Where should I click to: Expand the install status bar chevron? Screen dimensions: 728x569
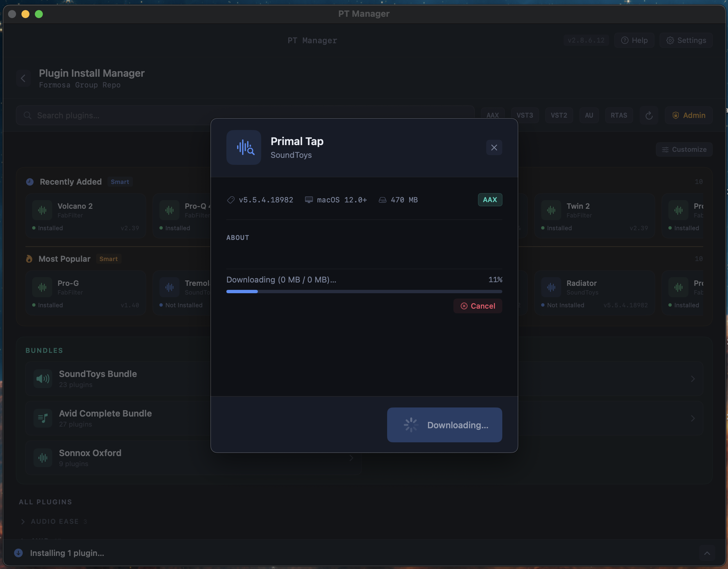pos(707,553)
